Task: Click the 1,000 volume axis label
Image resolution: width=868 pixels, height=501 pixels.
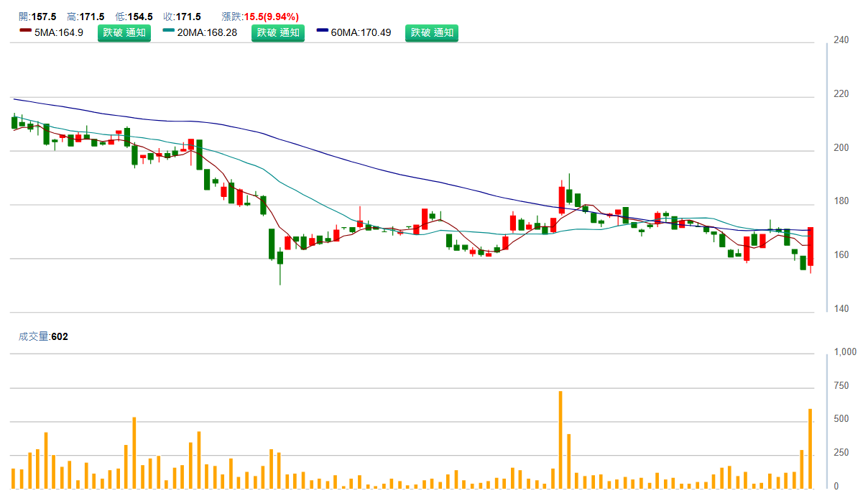Action: click(845, 352)
